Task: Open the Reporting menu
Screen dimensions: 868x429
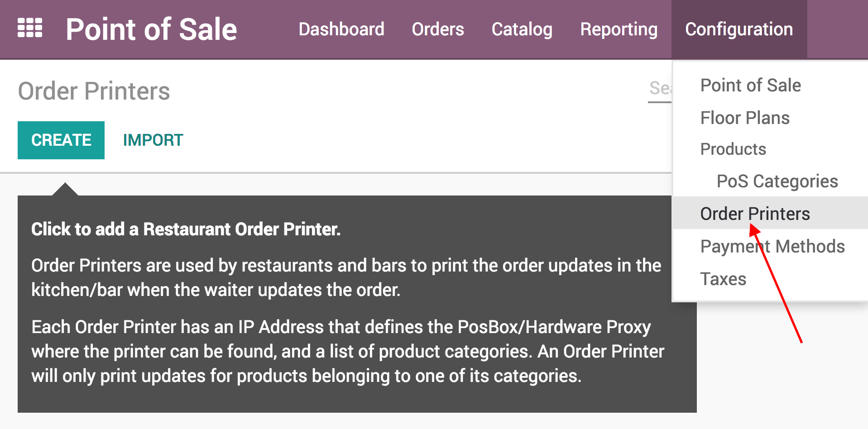Action: 619,29
